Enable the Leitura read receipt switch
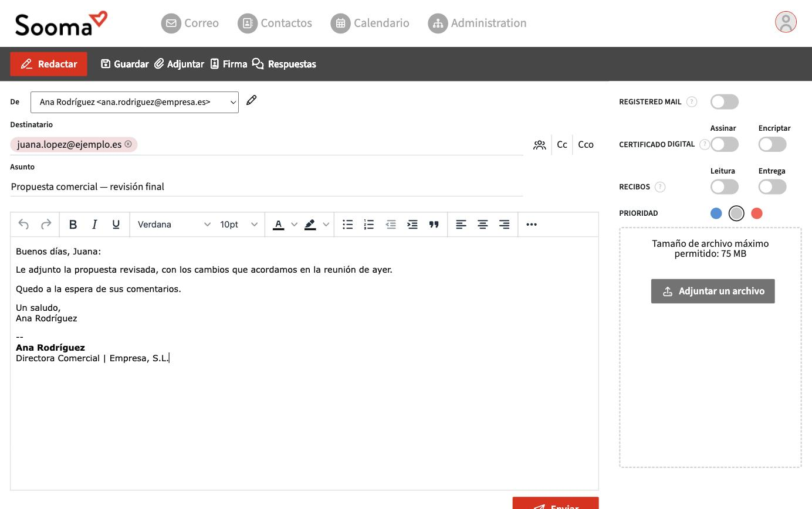Image resolution: width=812 pixels, height=509 pixels. 725,187
